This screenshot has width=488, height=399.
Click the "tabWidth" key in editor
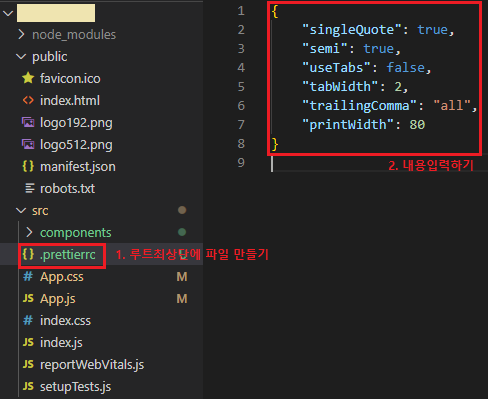[x=340, y=87]
